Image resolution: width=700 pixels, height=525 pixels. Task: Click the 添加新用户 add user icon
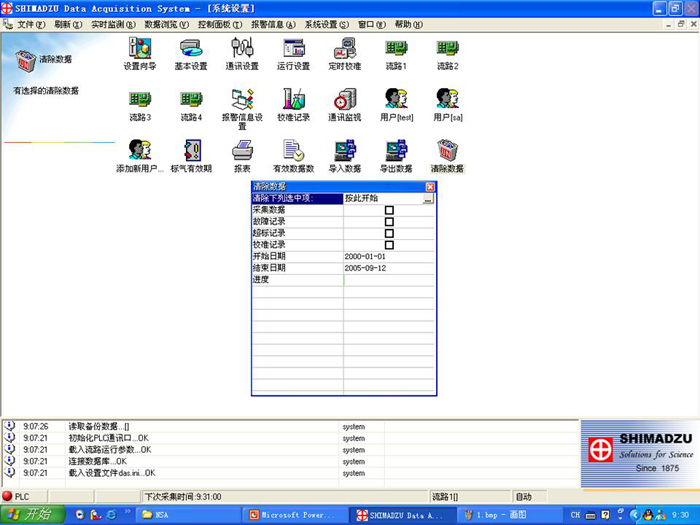(x=139, y=151)
